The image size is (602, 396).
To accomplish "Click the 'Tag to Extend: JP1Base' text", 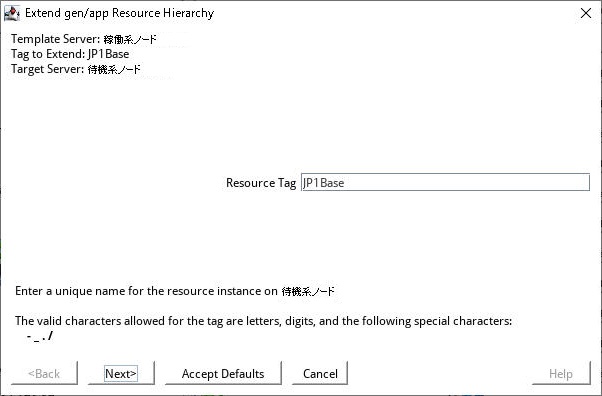I will coord(70,54).
